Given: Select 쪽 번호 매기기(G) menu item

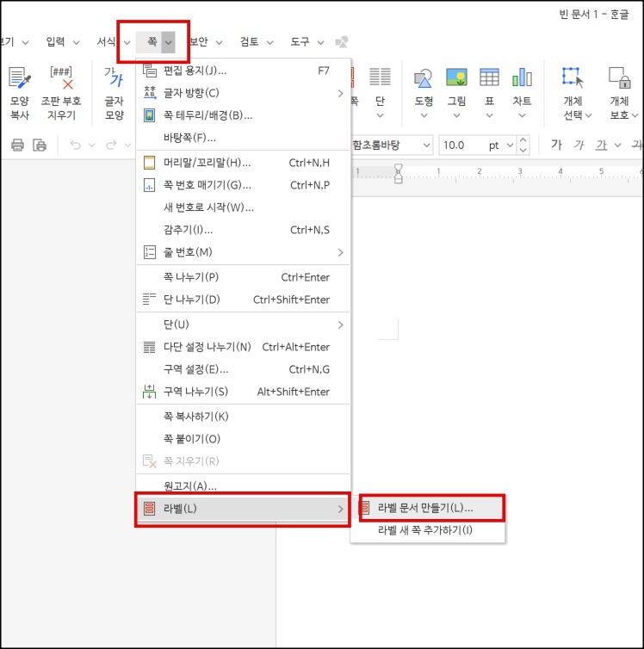Looking at the screenshot, I should [x=244, y=185].
